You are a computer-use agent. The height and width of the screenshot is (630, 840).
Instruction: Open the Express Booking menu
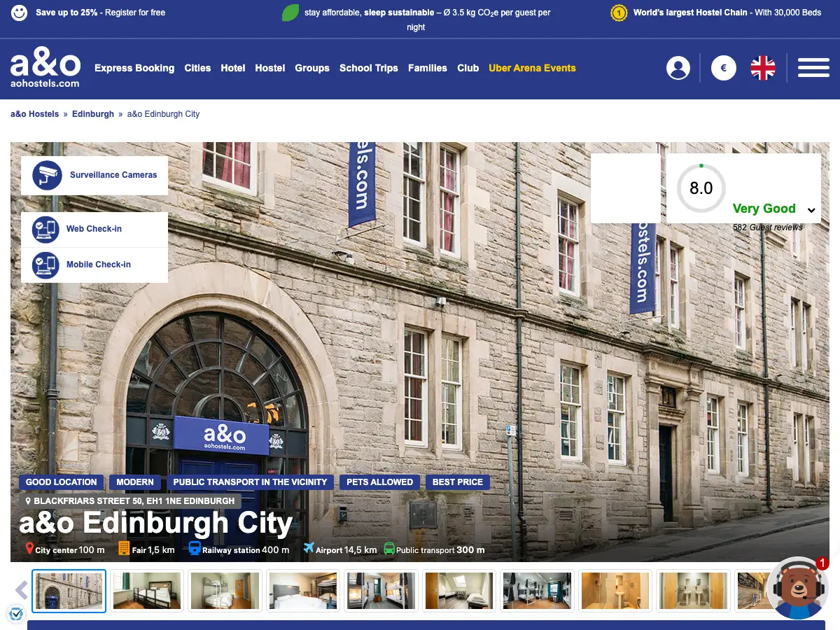(134, 68)
